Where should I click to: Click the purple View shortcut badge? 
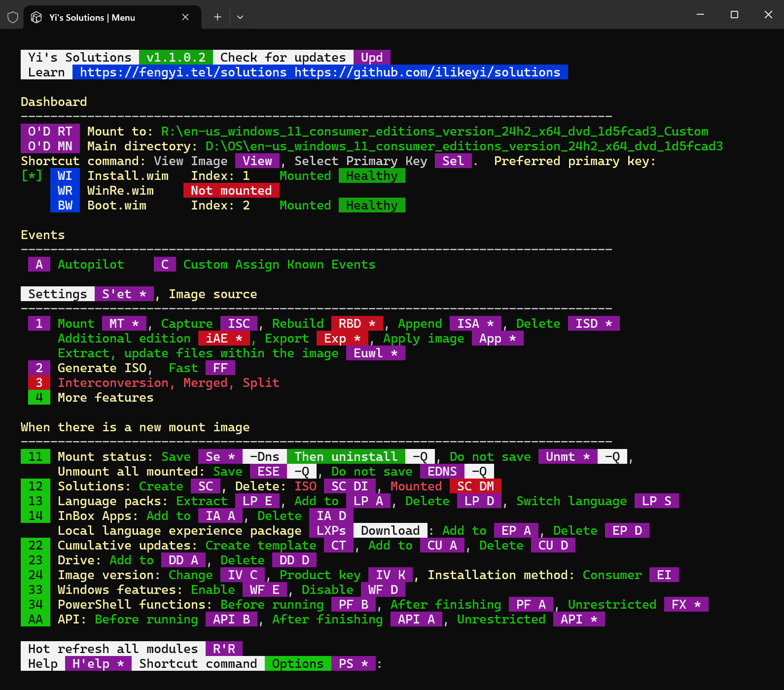coord(257,161)
